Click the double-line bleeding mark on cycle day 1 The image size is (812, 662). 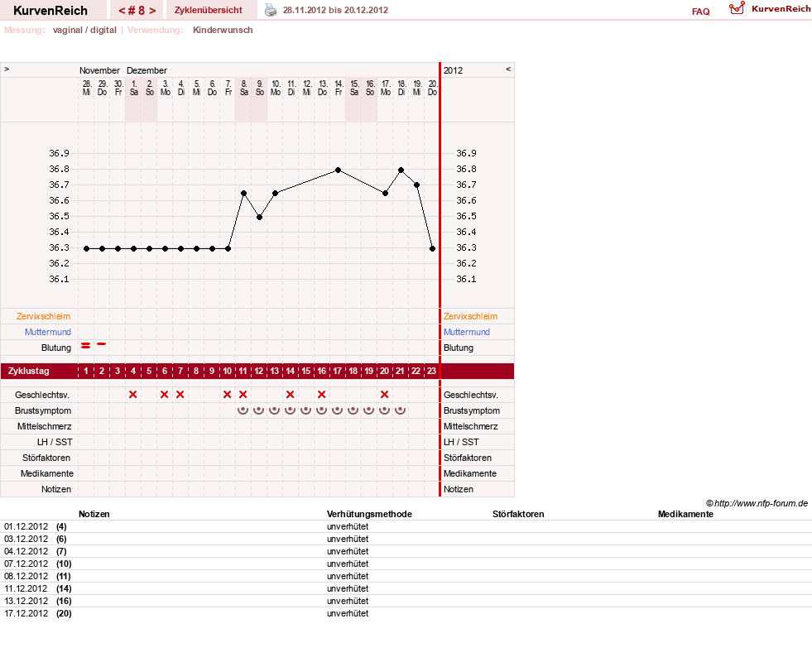tap(86, 345)
